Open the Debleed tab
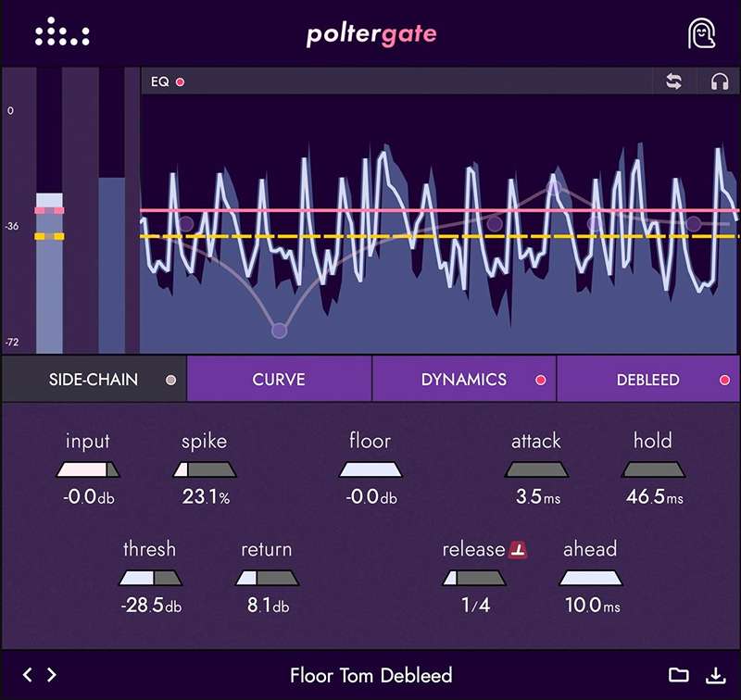741x700 pixels. [x=647, y=380]
